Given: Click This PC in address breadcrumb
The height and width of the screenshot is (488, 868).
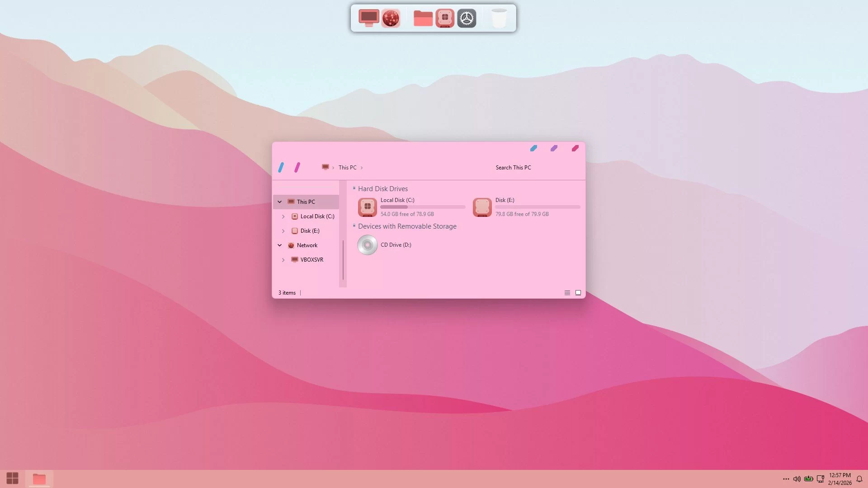Looking at the screenshot, I should coord(347,168).
